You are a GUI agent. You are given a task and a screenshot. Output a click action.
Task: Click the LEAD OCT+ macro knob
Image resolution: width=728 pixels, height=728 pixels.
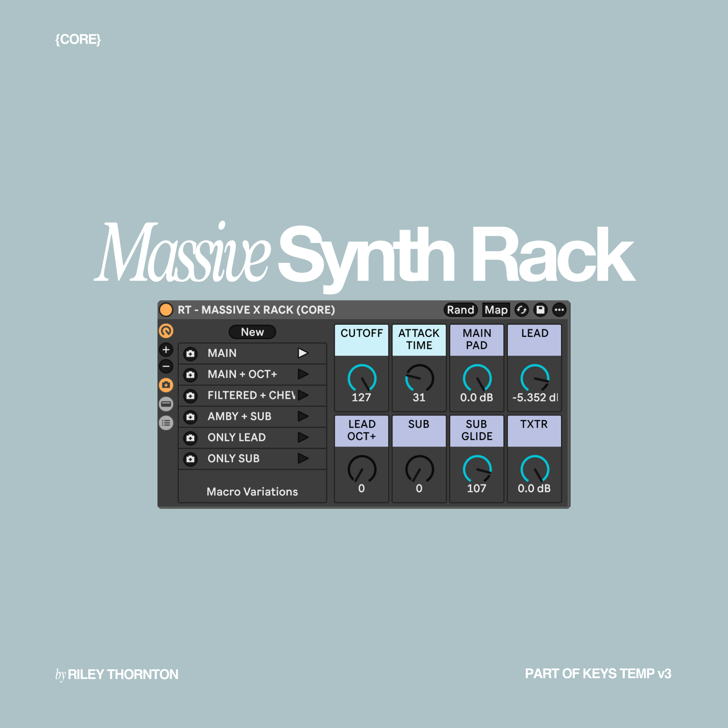click(362, 469)
